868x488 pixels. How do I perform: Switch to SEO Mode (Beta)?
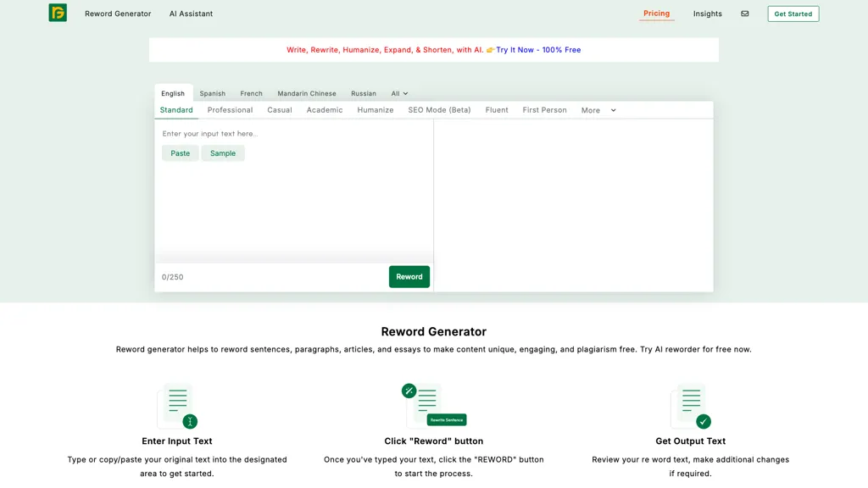439,109
